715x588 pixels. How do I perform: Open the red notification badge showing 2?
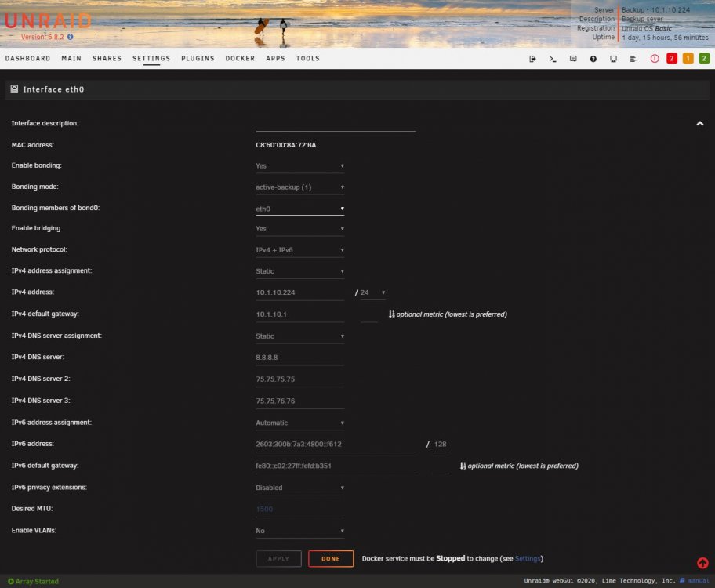click(x=671, y=58)
